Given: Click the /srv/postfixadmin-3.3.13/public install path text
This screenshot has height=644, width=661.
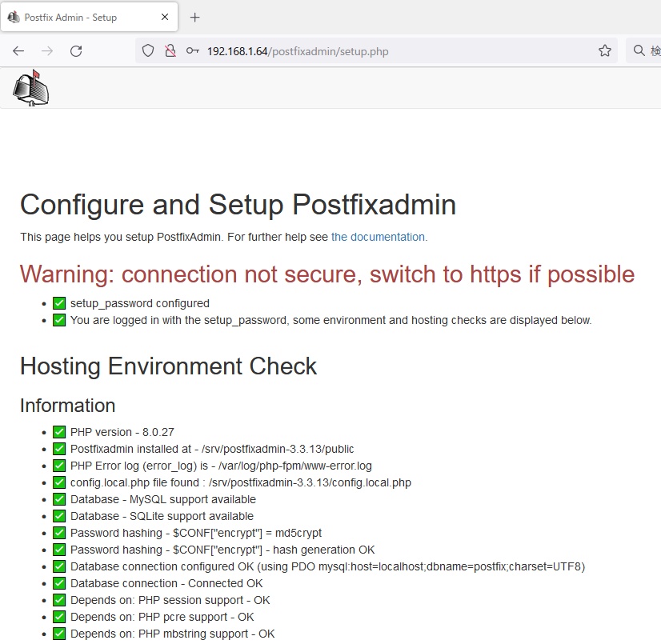Looking at the screenshot, I should (x=278, y=450).
